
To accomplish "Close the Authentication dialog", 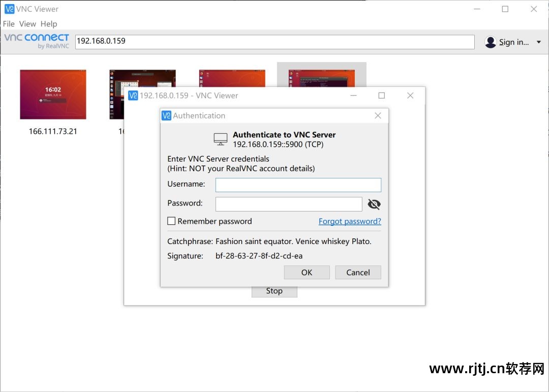I will pos(378,115).
